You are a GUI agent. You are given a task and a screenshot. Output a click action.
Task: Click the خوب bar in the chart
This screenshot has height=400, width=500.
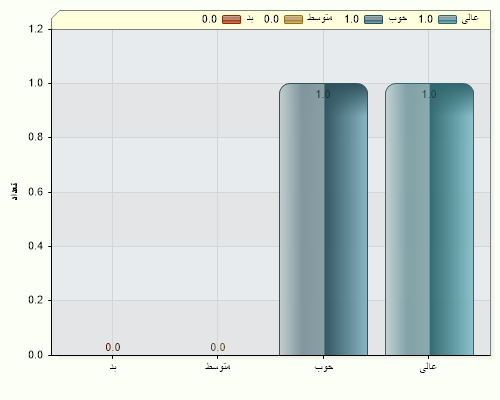pyautogui.click(x=323, y=219)
